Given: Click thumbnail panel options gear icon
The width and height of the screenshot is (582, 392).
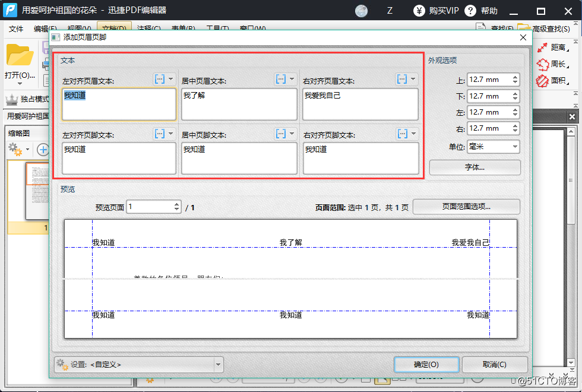Looking at the screenshot, I should coord(15,150).
